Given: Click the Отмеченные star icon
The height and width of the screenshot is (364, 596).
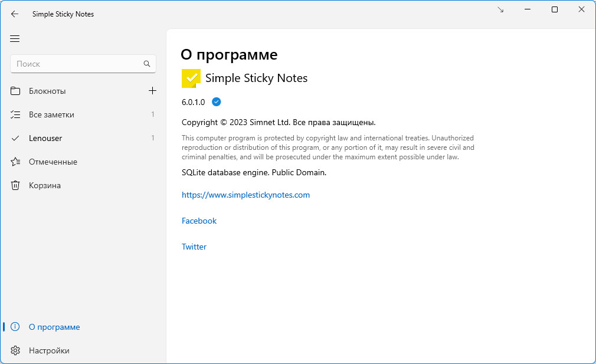Looking at the screenshot, I should coord(15,162).
